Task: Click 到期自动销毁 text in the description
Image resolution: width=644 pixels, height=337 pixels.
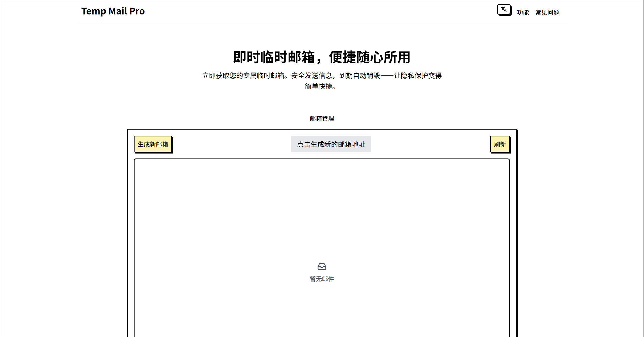Action: coord(359,76)
